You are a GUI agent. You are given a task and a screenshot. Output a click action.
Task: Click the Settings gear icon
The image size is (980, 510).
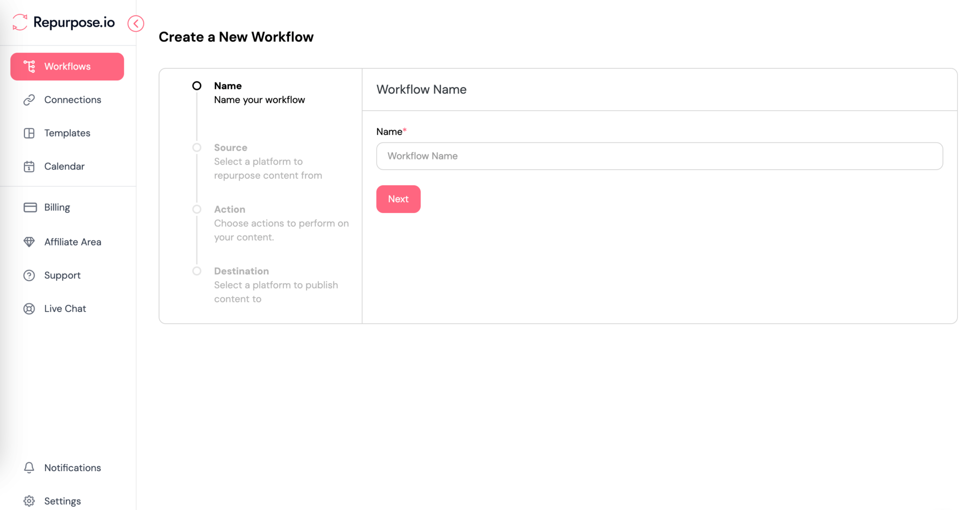pyautogui.click(x=30, y=500)
